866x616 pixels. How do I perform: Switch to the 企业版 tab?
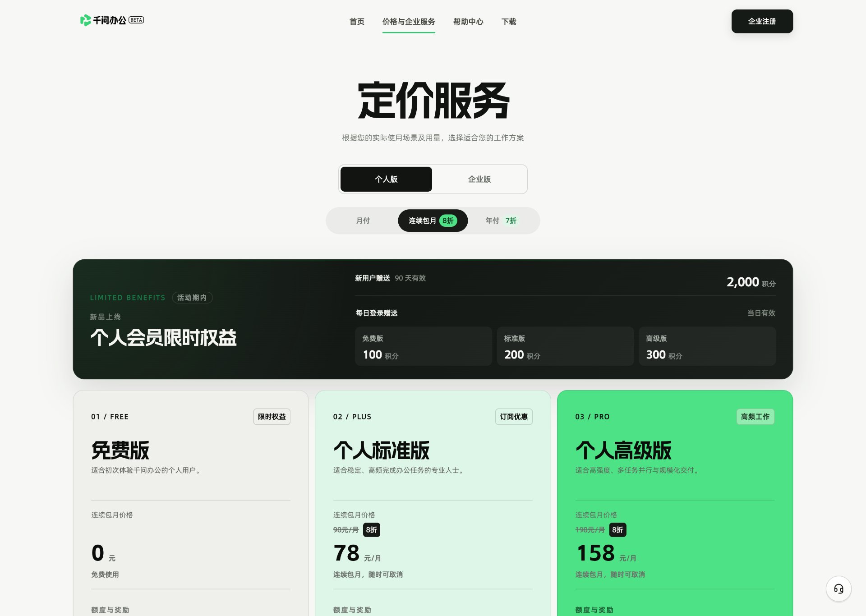[479, 179]
